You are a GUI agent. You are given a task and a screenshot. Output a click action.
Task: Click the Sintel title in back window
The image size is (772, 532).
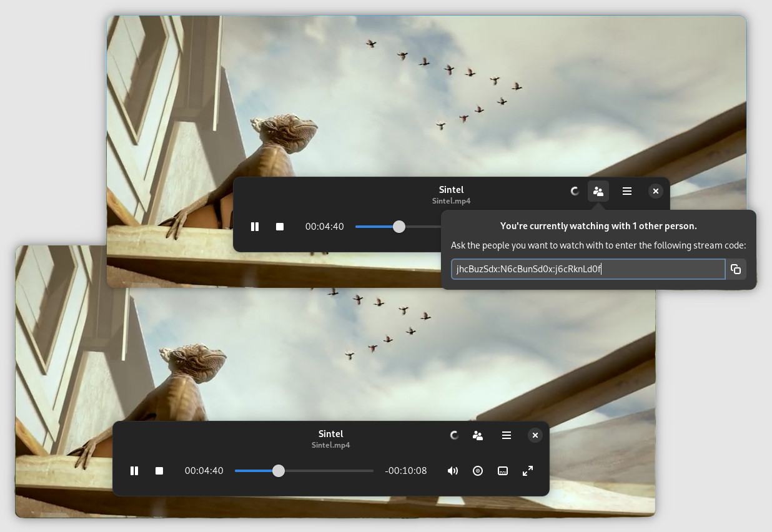(451, 190)
